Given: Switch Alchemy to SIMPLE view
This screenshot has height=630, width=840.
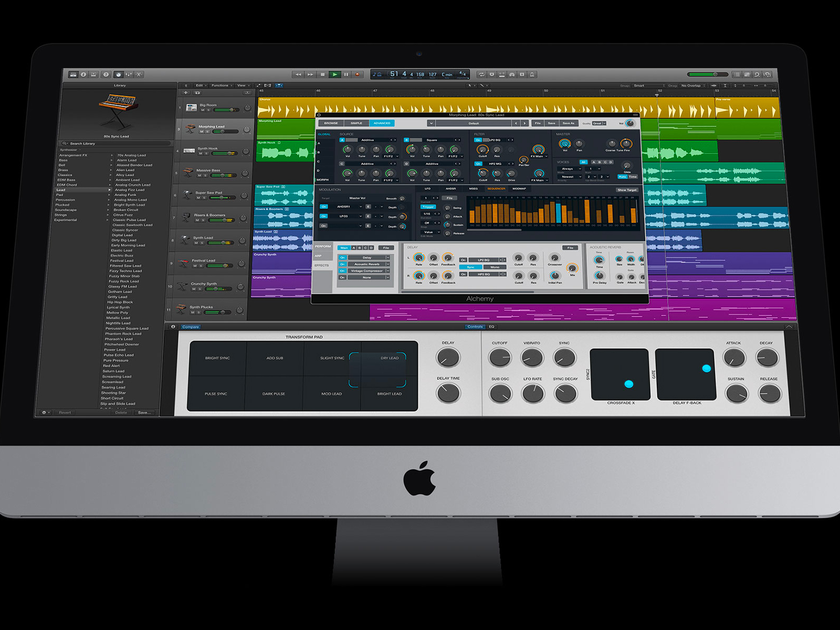Looking at the screenshot, I should point(356,123).
